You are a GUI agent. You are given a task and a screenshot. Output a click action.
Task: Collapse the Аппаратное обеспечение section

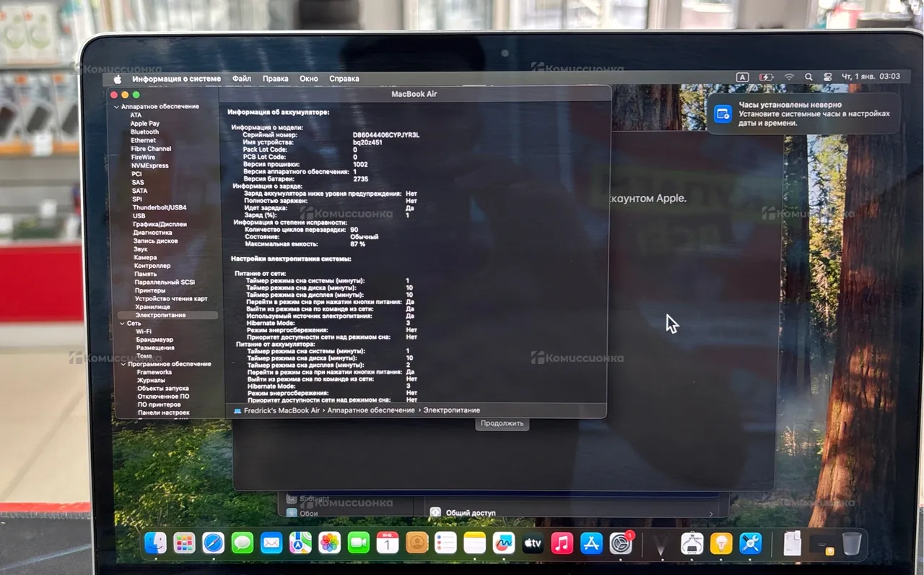tap(116, 106)
